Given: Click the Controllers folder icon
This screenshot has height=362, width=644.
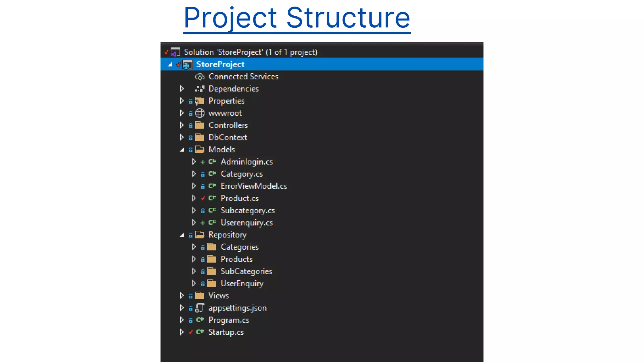Looking at the screenshot, I should (x=200, y=125).
